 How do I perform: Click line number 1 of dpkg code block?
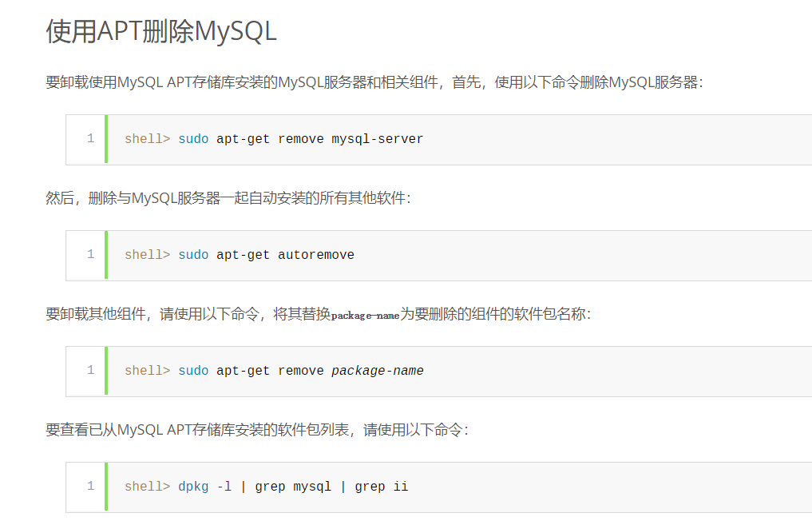[x=91, y=486]
